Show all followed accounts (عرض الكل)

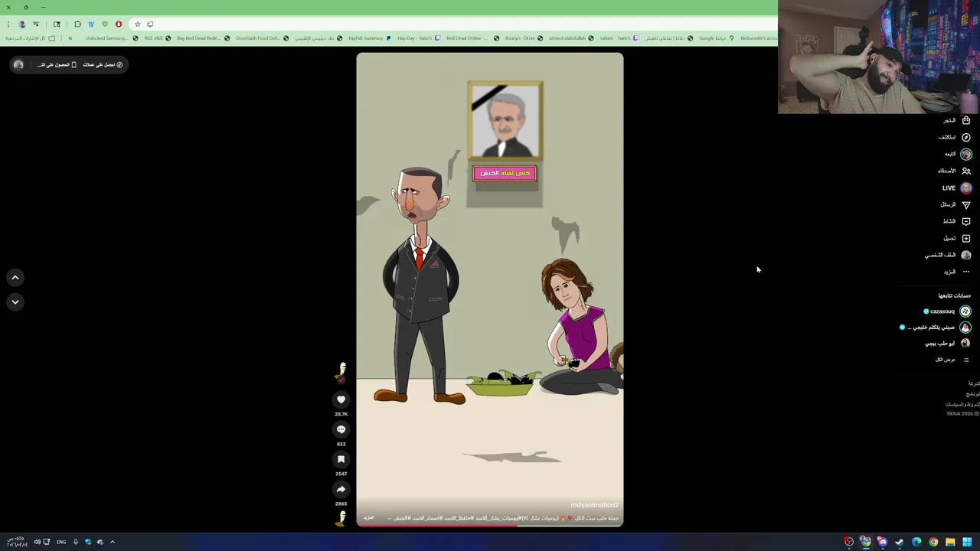951,360
